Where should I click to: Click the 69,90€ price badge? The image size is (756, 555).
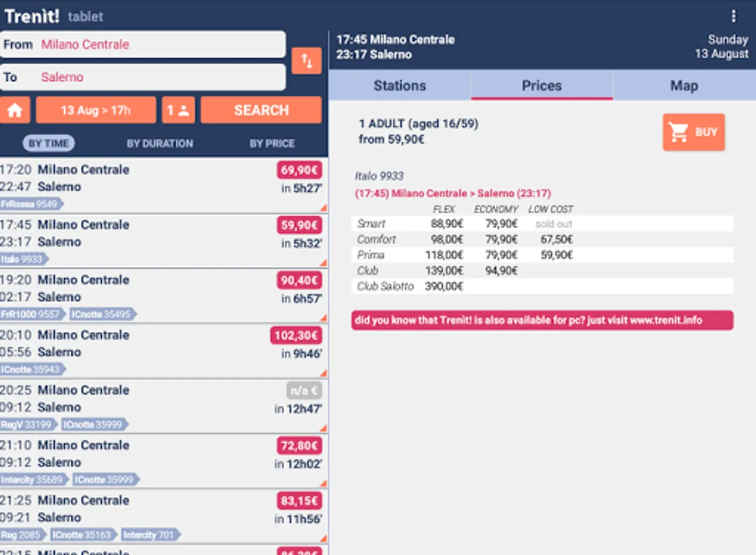point(299,170)
